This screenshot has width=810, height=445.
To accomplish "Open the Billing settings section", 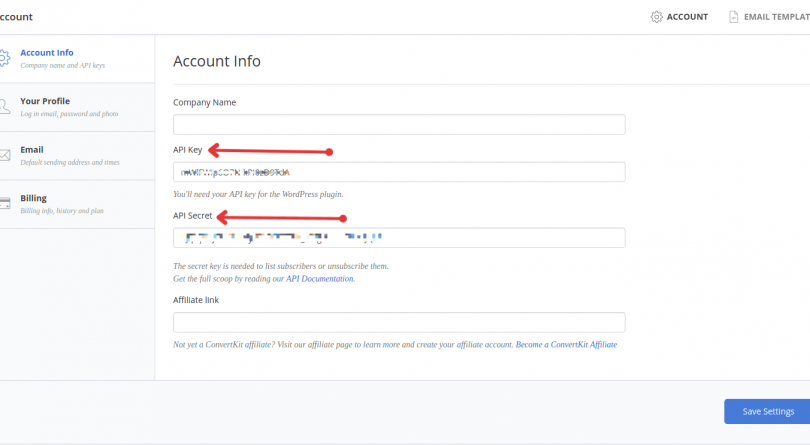I will click(x=77, y=204).
